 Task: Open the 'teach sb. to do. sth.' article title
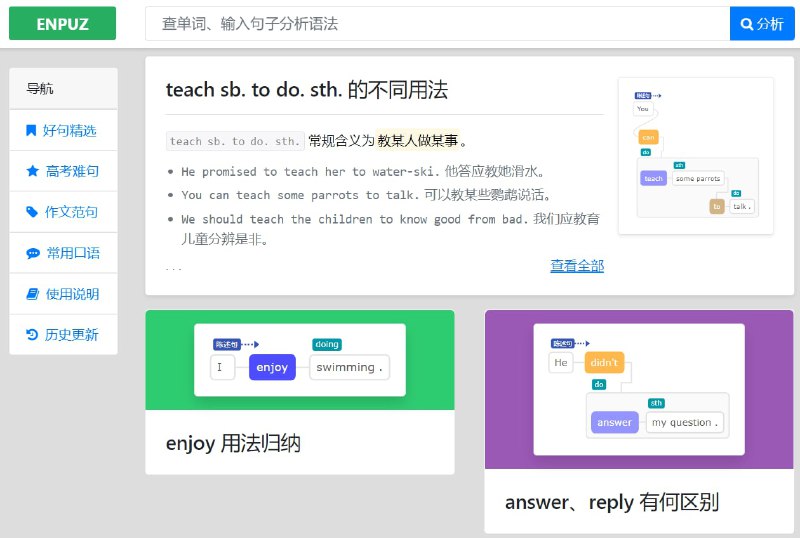pos(307,90)
